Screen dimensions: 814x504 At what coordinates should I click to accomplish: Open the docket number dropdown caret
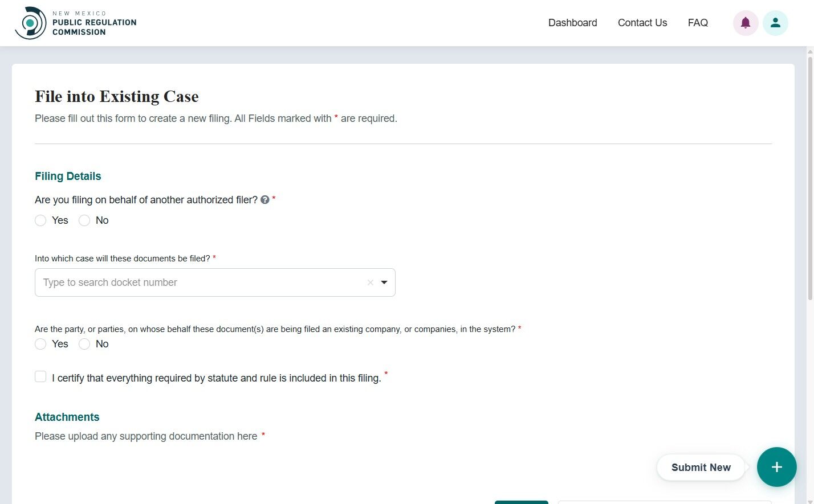click(x=384, y=282)
